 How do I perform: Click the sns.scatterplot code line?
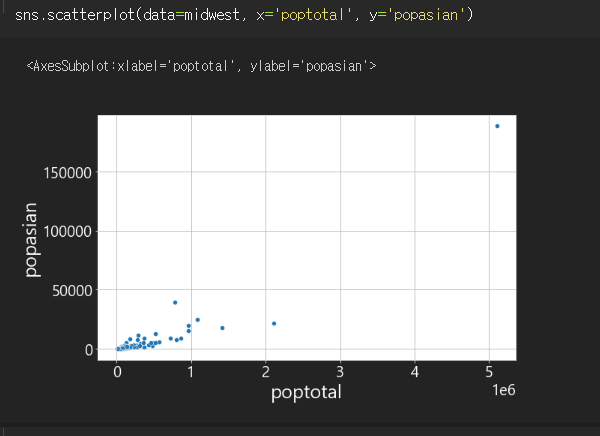(x=244, y=15)
